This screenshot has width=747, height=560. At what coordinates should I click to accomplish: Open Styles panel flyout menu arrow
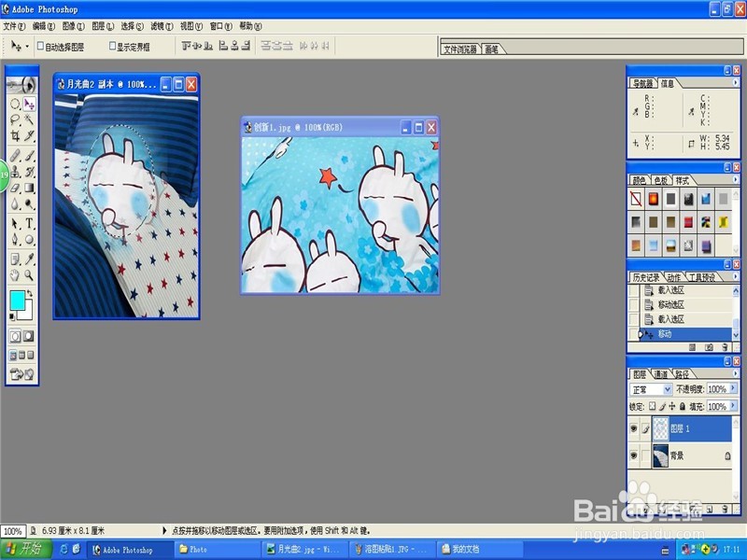click(735, 179)
